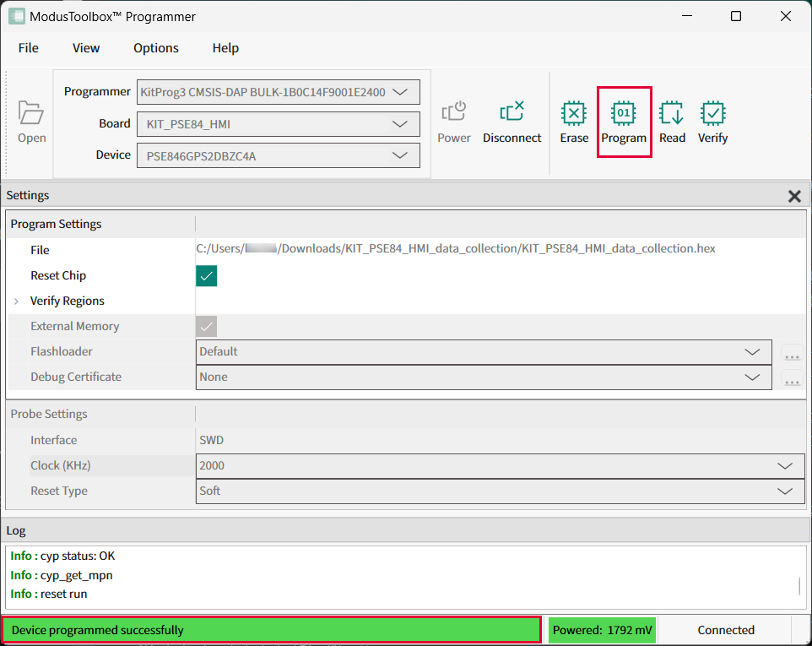Screen dimensions: 812x646
Task: Toggle the External Memory checkbox
Action: click(207, 327)
